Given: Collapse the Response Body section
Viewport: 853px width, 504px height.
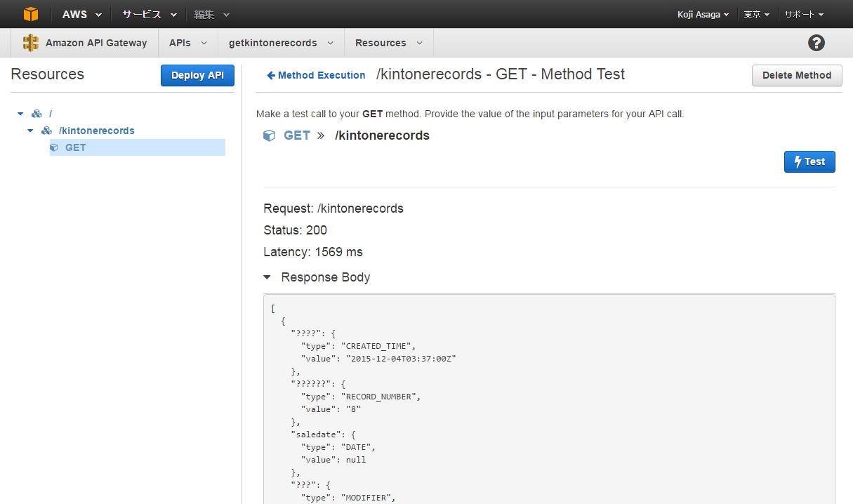Looking at the screenshot, I should (267, 277).
